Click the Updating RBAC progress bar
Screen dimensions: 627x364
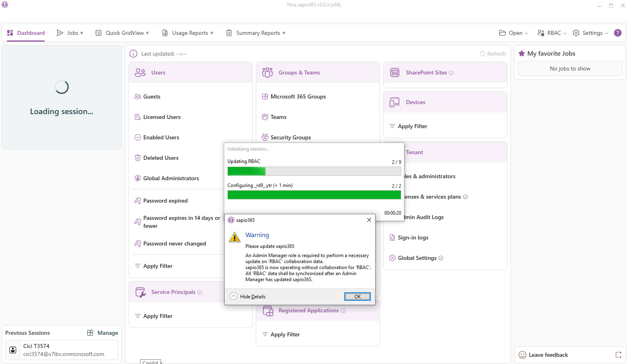point(314,171)
